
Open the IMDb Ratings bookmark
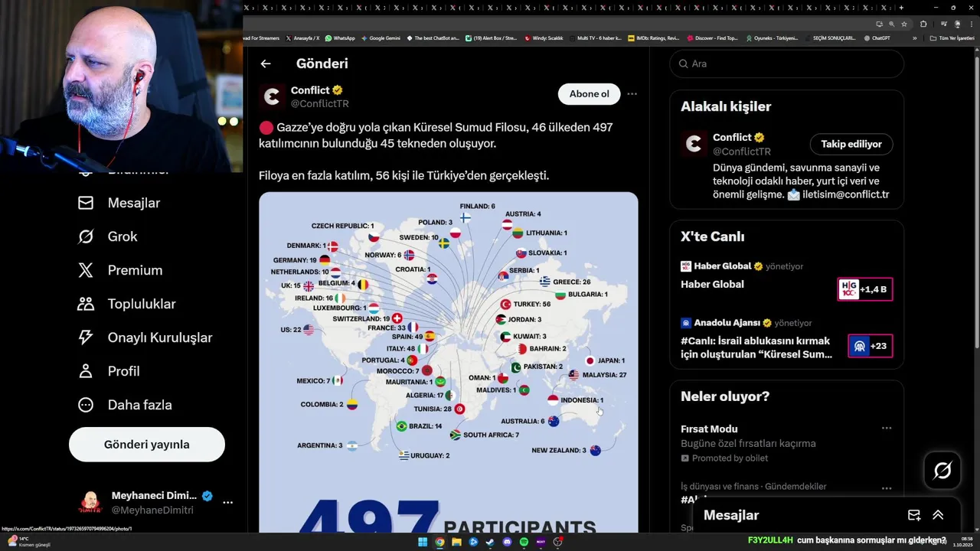653,38
